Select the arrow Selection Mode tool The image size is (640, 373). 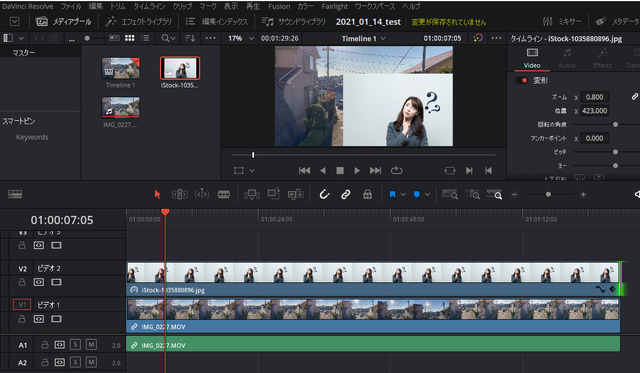158,195
